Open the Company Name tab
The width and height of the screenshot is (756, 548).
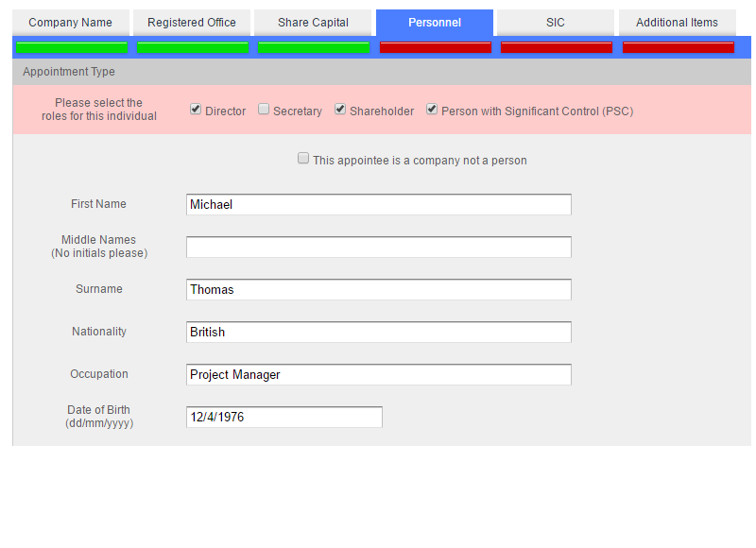coord(70,23)
